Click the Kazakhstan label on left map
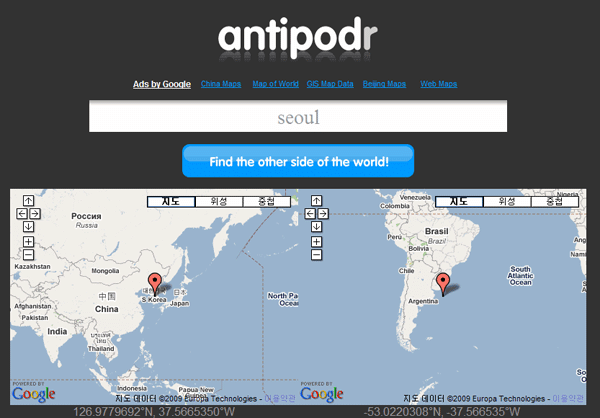The height and width of the screenshot is (418, 600). point(32,266)
